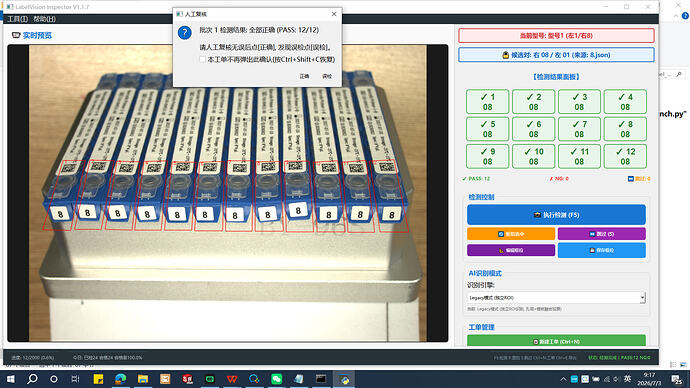Open the orange app taskbar icon next to File Explorer
This screenshot has height=388, width=690.
(x=165, y=379)
